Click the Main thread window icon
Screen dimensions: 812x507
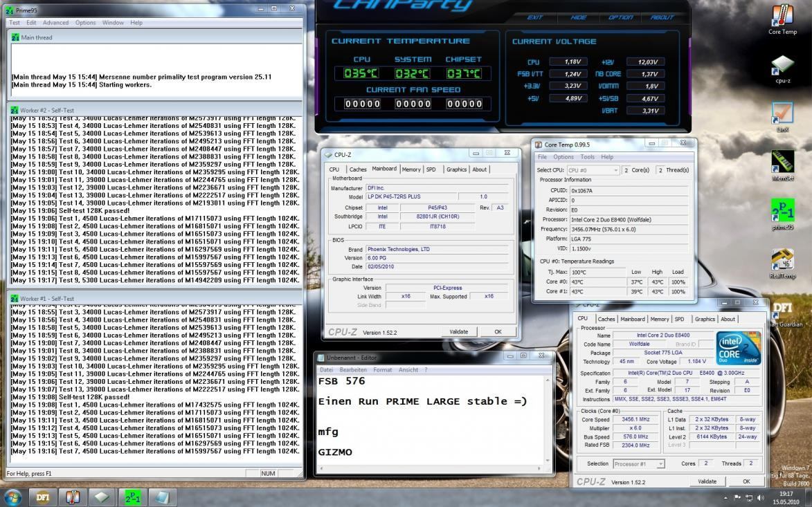point(15,37)
